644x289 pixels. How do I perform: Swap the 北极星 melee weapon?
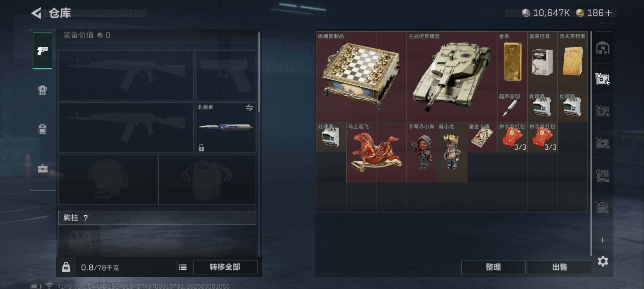pos(249,108)
